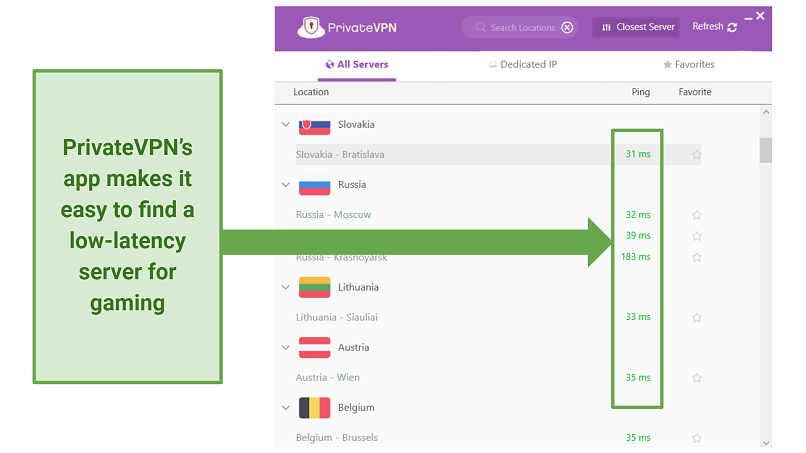This screenshot has width=806, height=453.
Task: Click the 33 ms ping value
Action: (638, 317)
